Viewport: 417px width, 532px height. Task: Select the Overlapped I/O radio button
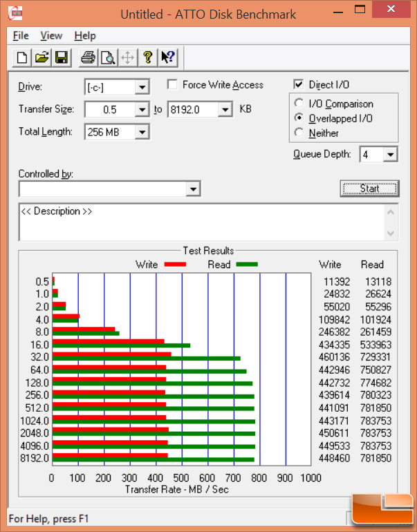(299, 117)
